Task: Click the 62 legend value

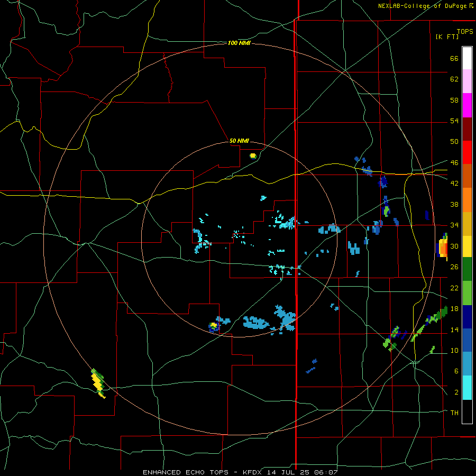Action: (x=454, y=79)
